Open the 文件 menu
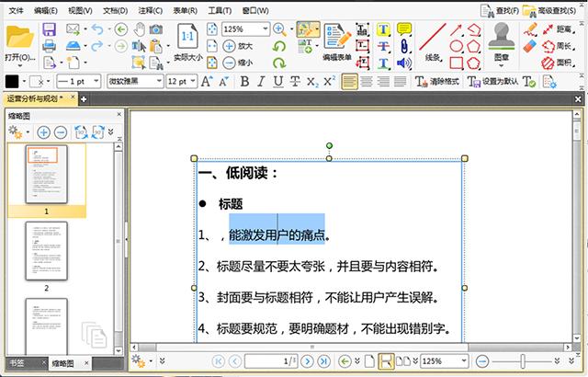 coord(17,10)
